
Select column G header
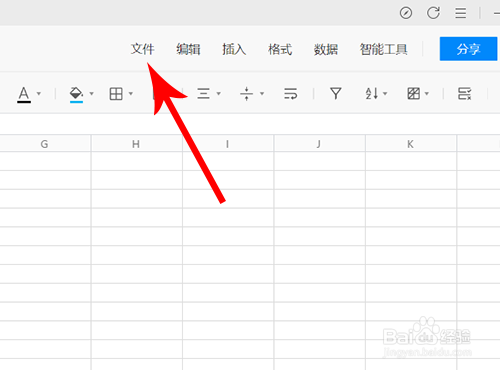pos(45,144)
